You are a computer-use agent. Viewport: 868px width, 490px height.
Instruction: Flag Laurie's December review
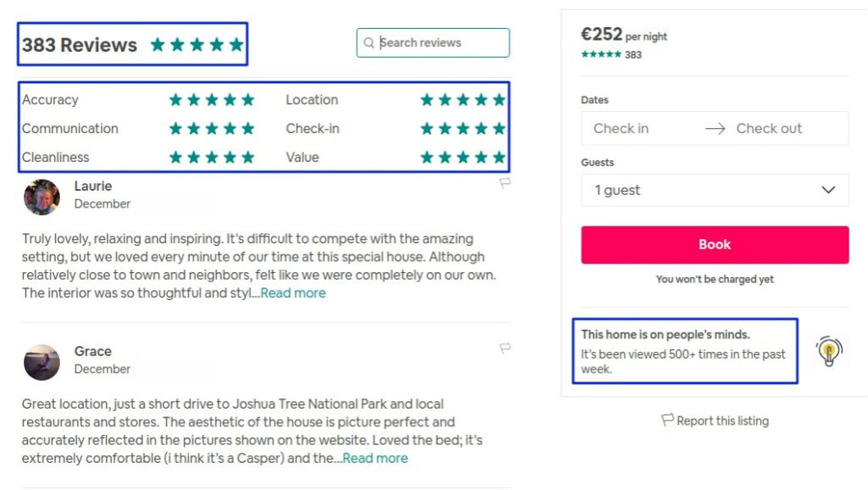pos(504,183)
